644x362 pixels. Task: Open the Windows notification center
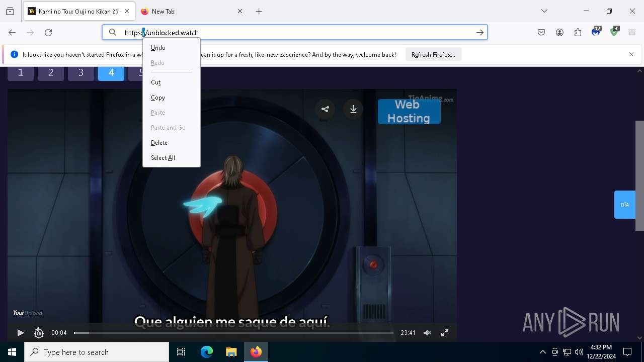click(627, 352)
